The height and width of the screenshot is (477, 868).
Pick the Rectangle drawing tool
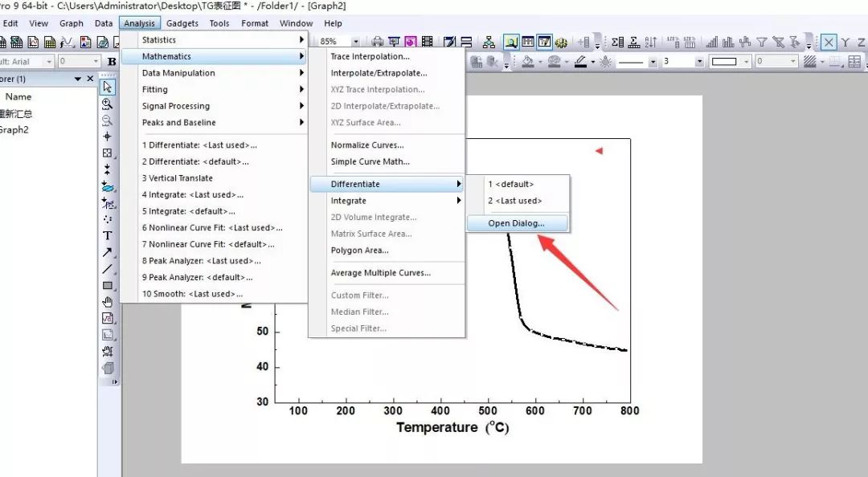108,285
